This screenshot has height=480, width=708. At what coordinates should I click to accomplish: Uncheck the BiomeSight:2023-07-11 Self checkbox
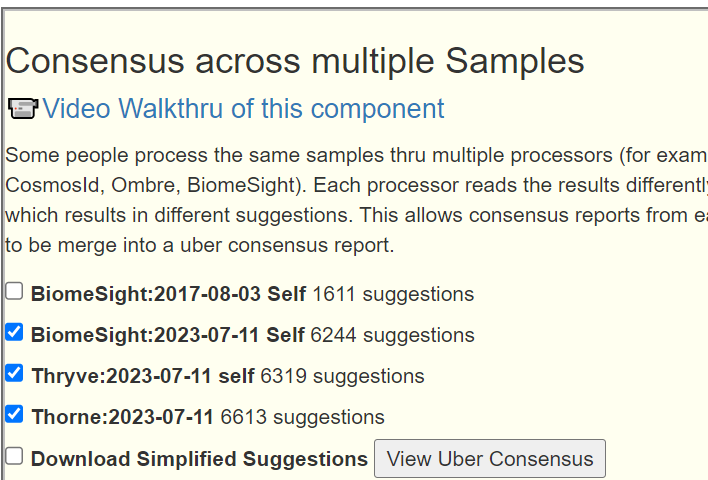click(x=14, y=332)
